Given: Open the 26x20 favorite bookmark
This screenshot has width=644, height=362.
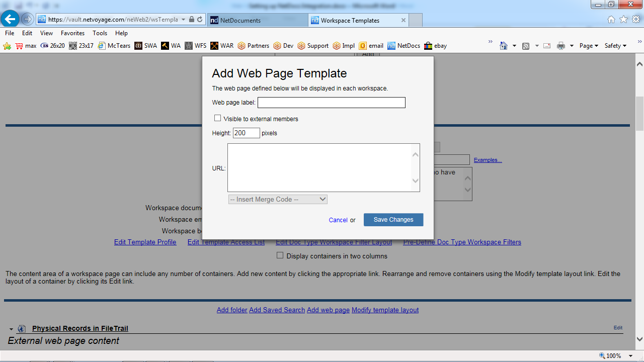Looking at the screenshot, I should point(53,46).
